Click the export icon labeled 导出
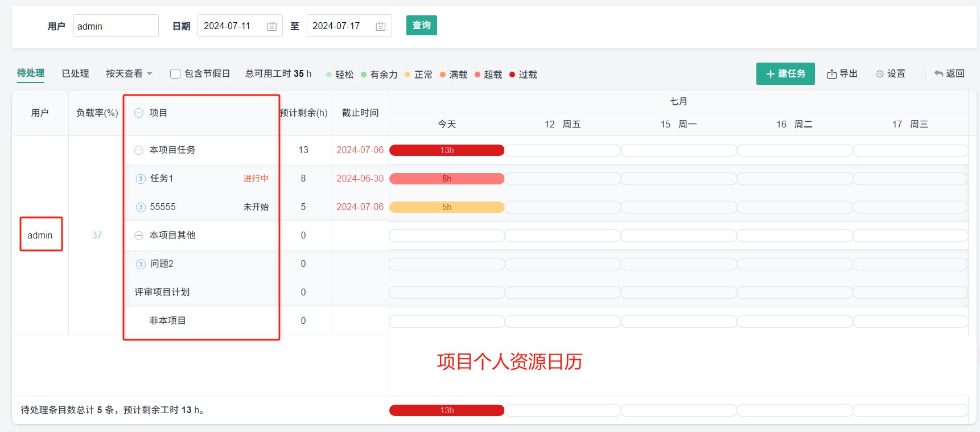 pos(832,74)
